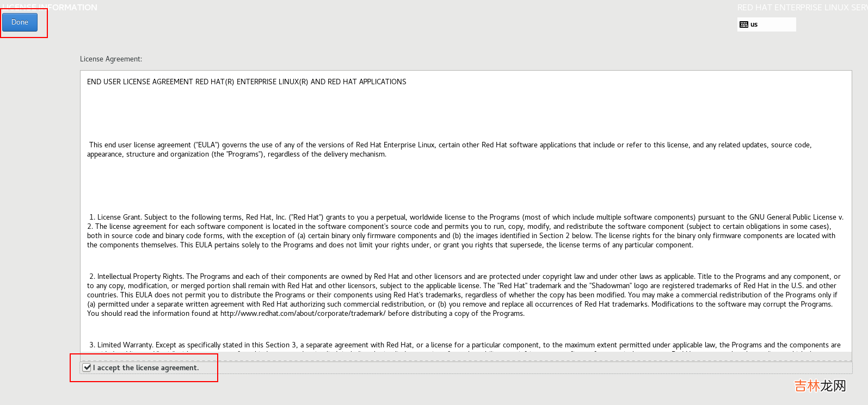Click the 'License Agreement:' label

click(x=111, y=59)
